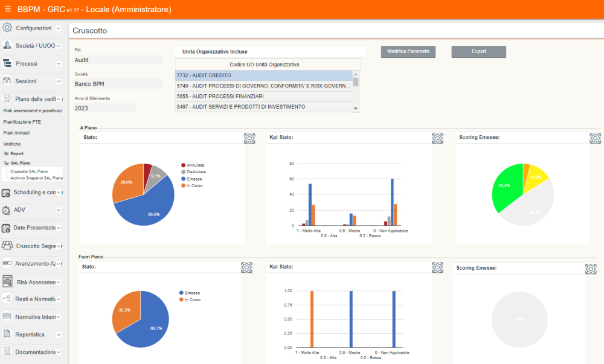The width and height of the screenshot is (604, 364).
Task: Toggle Annullata series in A Piano legend
Action: tap(194, 165)
